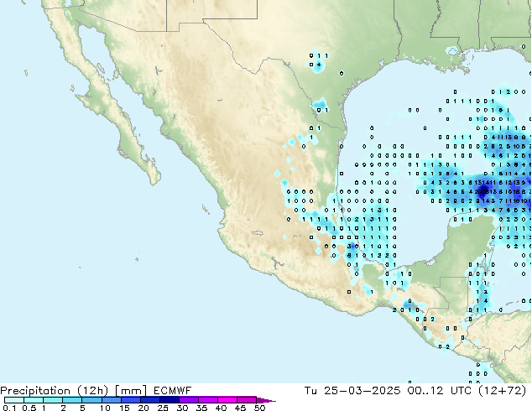
Task: Click the legend value '35'
Action: coord(201,408)
